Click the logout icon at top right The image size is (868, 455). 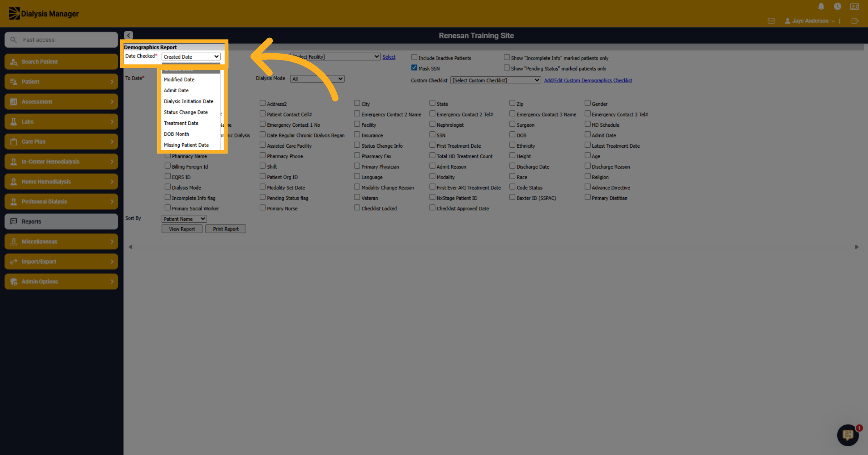pos(855,21)
